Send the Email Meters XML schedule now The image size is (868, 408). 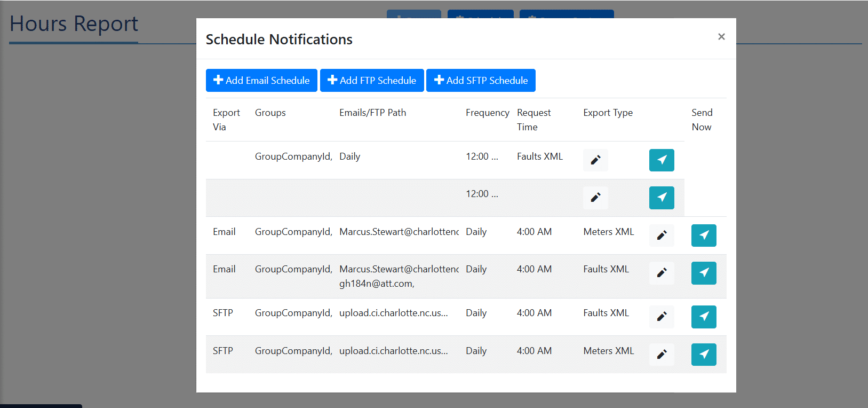[704, 236]
